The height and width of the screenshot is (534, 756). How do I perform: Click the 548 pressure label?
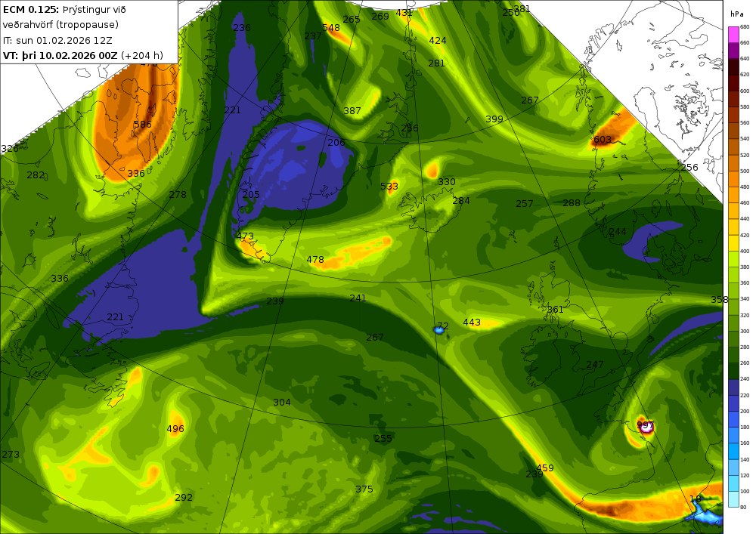coord(331,28)
